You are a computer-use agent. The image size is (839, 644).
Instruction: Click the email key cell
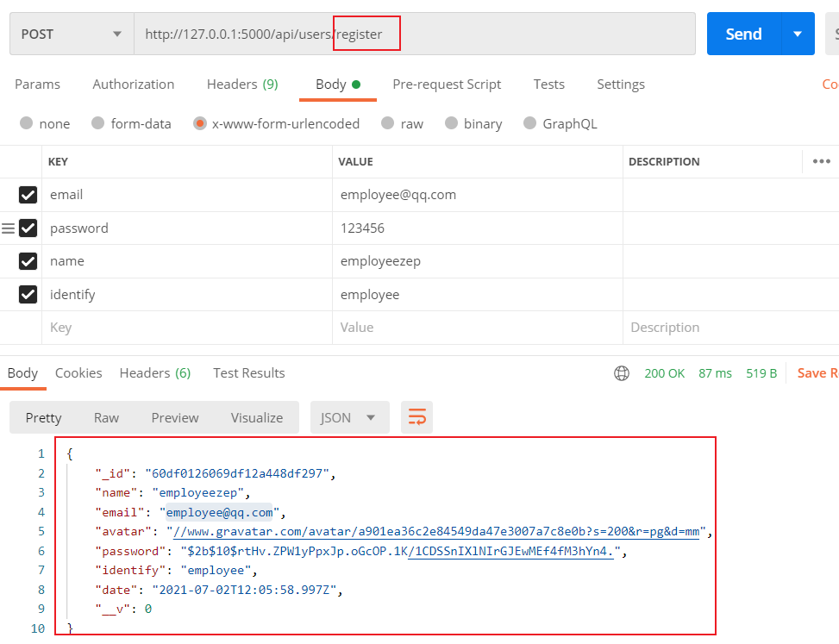187,195
